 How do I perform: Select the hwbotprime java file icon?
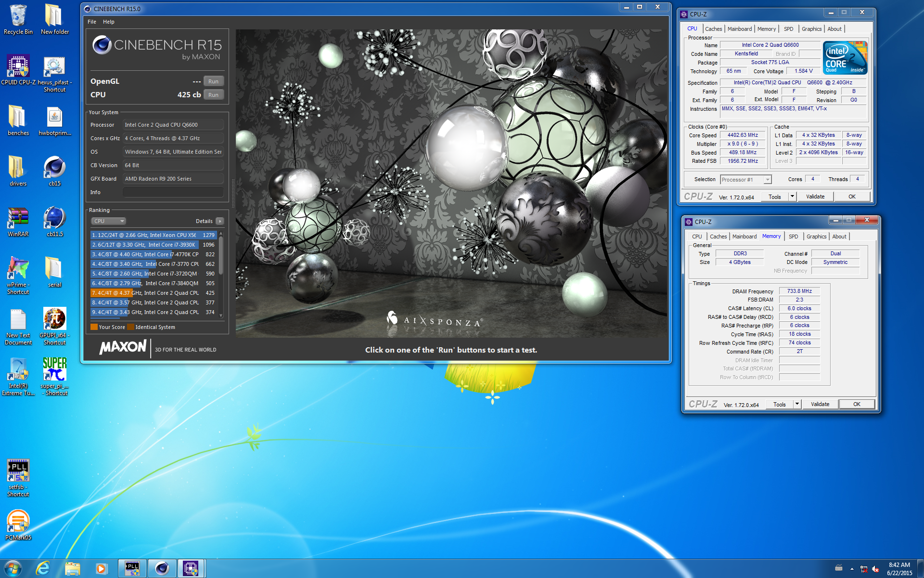point(54,120)
